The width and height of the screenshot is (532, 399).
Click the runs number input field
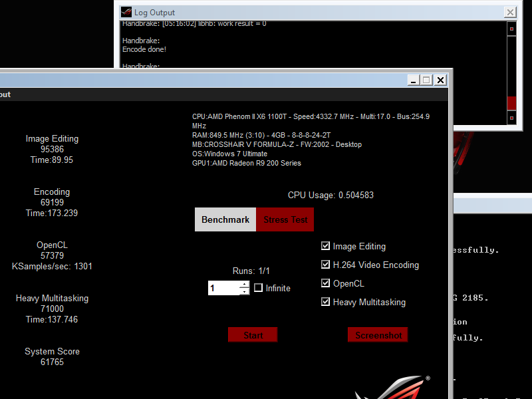[x=223, y=288]
